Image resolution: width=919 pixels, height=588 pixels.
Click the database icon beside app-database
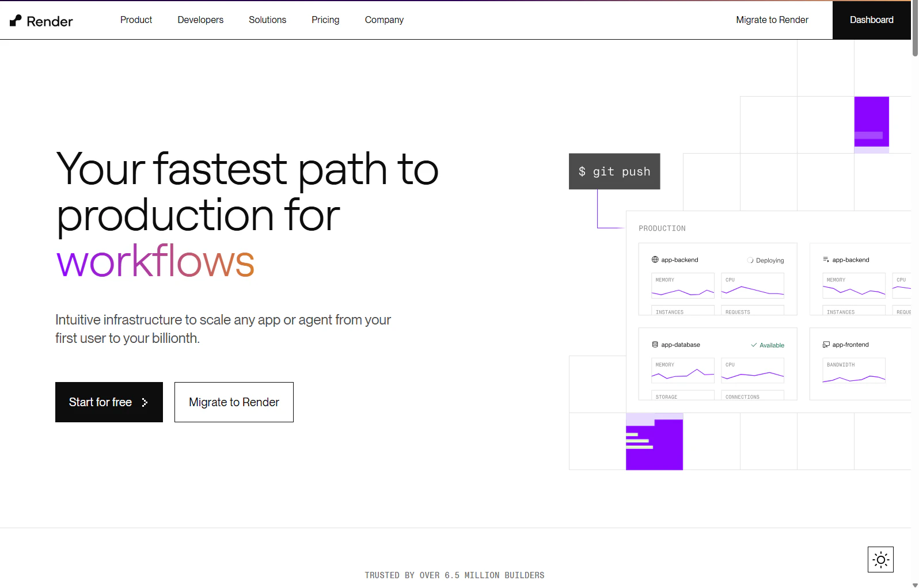(x=655, y=345)
